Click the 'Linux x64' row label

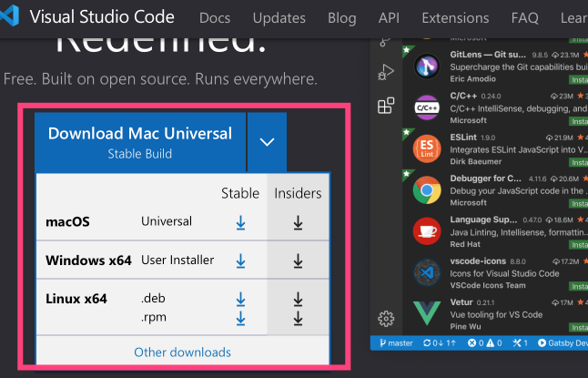tap(76, 299)
